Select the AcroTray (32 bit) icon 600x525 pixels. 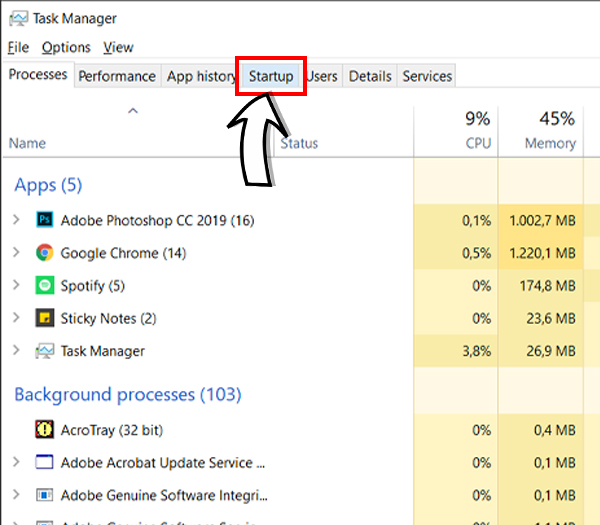coord(45,429)
